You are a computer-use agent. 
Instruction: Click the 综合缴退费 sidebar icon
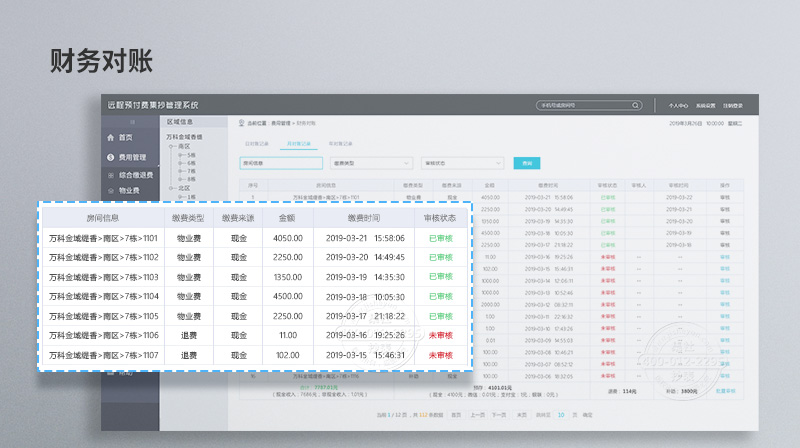[111, 174]
